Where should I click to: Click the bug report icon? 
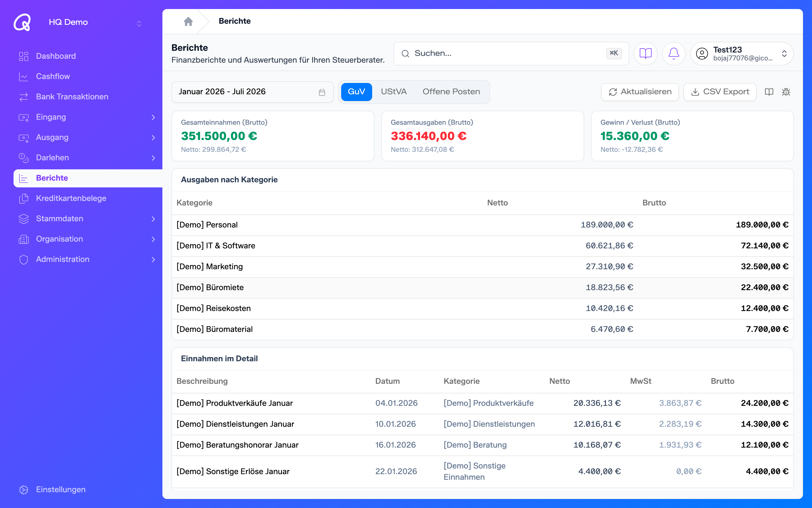click(786, 92)
